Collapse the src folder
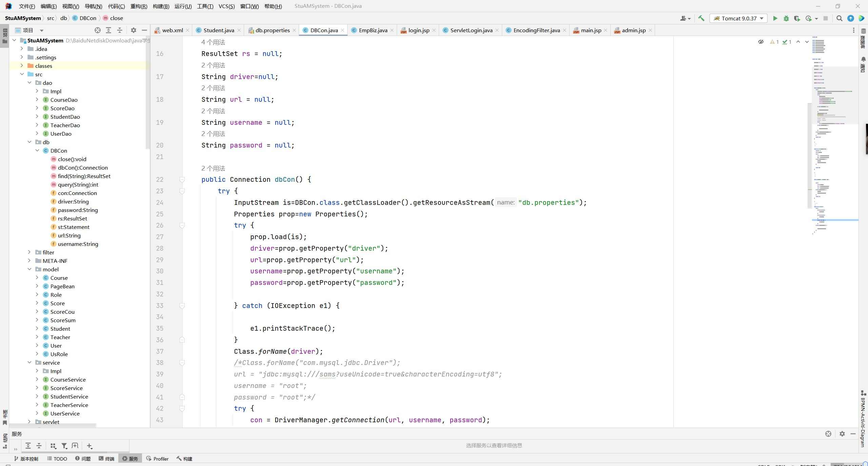Viewport: 868px width, 466px height. [x=22, y=74]
